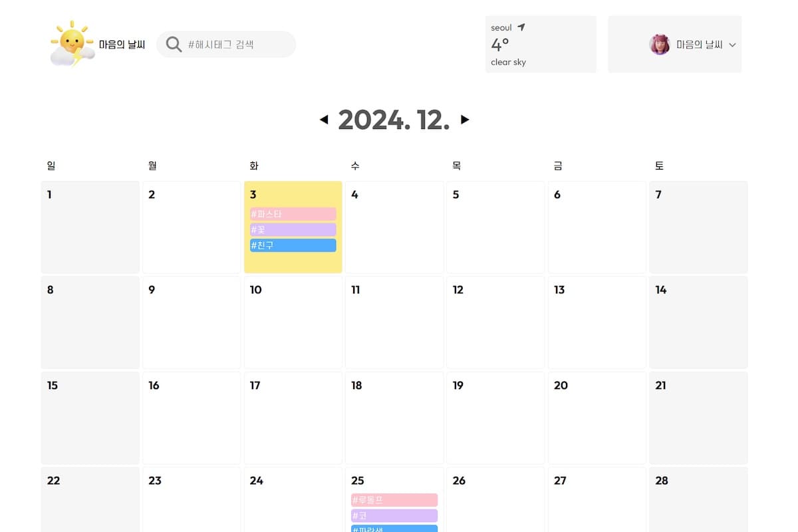The image size is (798, 532).
Task: Go to the previous month arrow
Action: tap(324, 120)
